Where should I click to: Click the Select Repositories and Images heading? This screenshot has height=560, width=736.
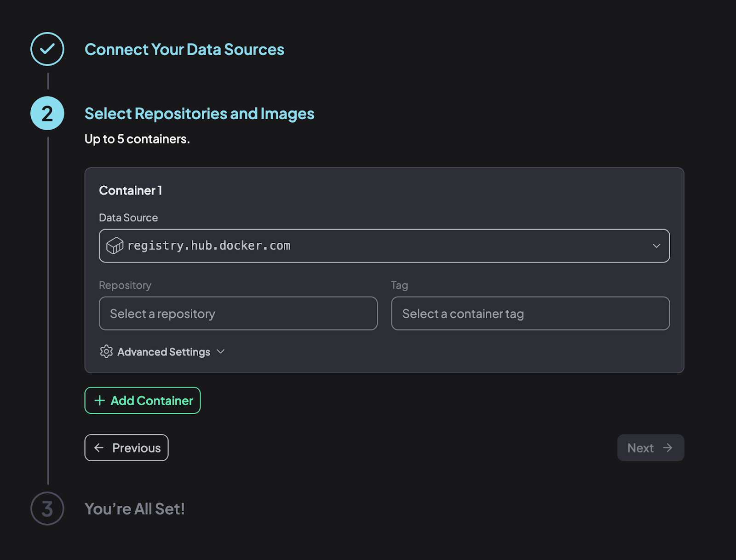point(199,114)
